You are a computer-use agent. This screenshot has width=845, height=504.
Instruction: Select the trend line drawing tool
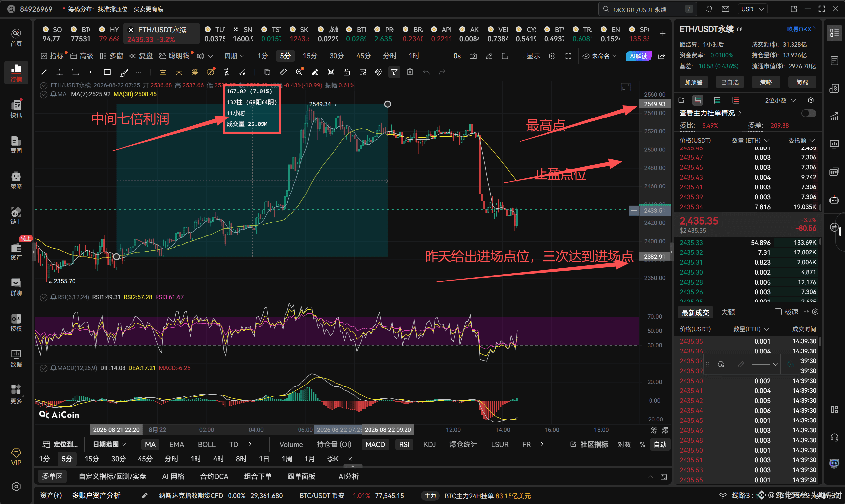point(44,72)
